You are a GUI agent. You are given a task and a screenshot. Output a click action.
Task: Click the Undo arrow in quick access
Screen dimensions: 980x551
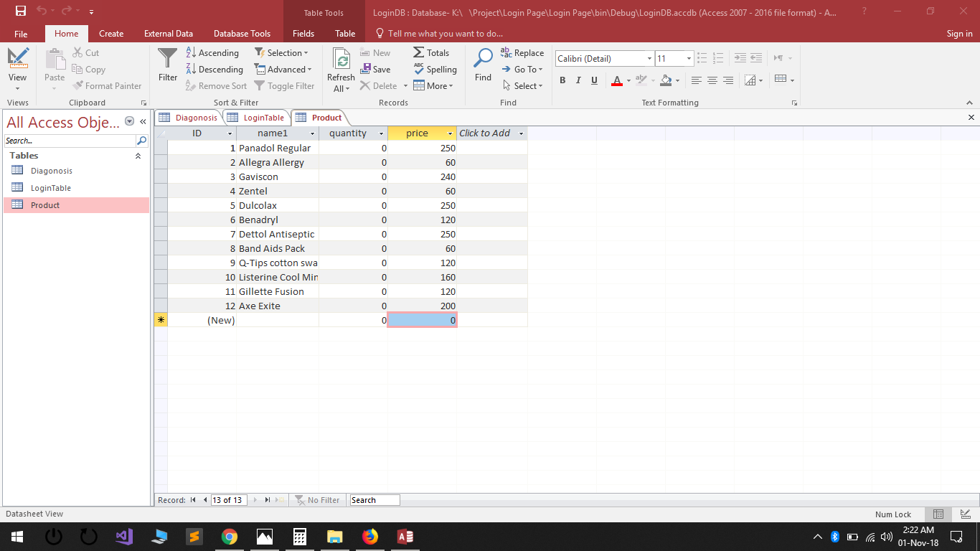[x=42, y=11]
